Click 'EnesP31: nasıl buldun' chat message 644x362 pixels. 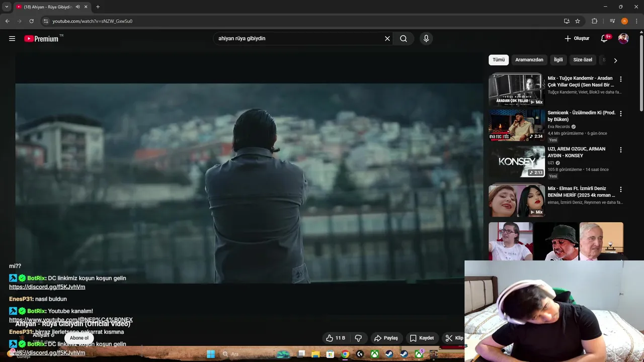(38, 299)
